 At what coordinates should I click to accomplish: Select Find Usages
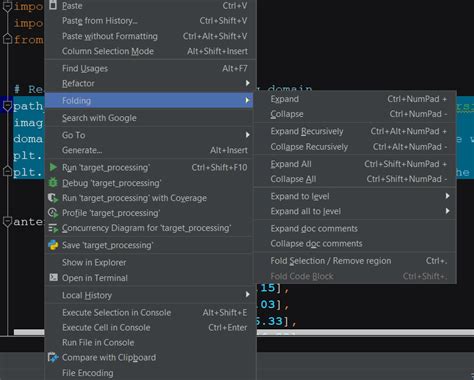(150, 68)
